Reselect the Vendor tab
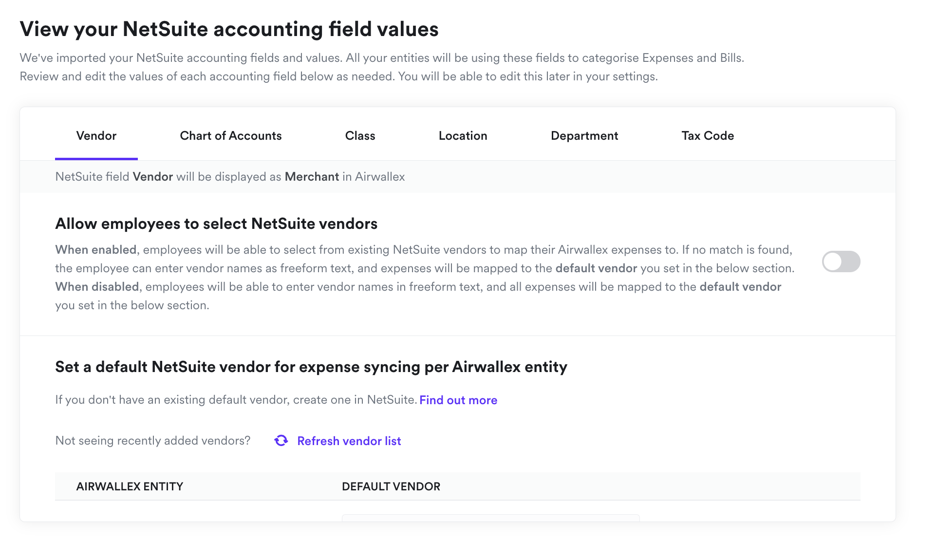The height and width of the screenshot is (560, 937). (x=96, y=136)
